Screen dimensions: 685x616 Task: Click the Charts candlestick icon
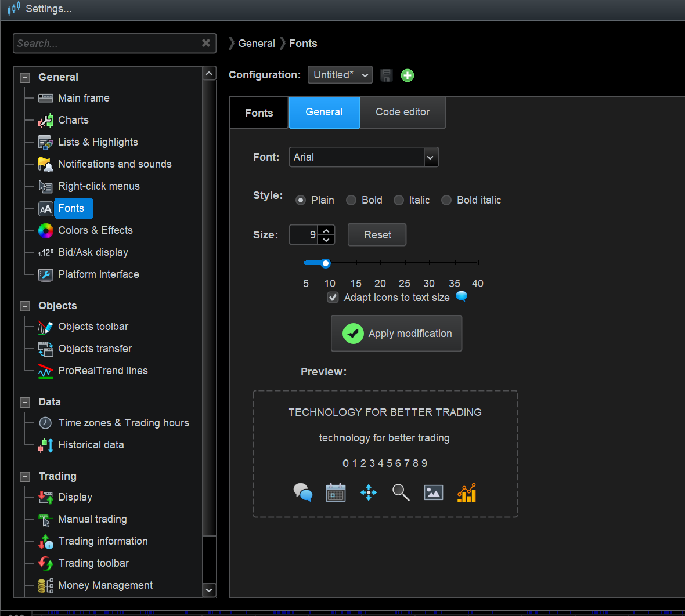[x=45, y=120]
